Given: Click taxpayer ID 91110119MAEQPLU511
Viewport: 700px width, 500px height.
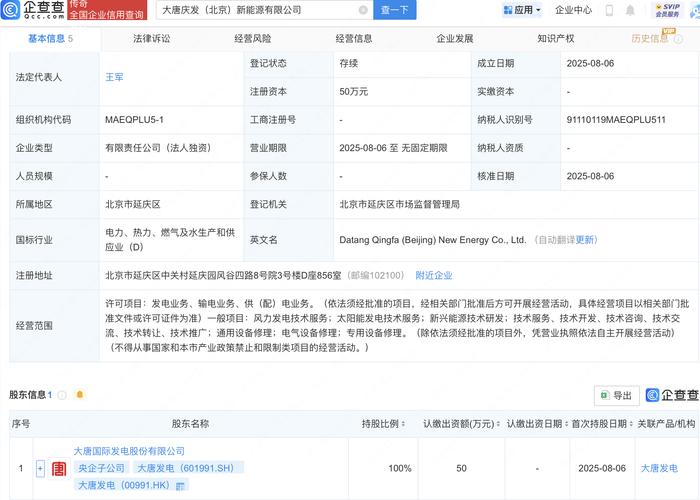Looking at the screenshot, I should 616,120.
